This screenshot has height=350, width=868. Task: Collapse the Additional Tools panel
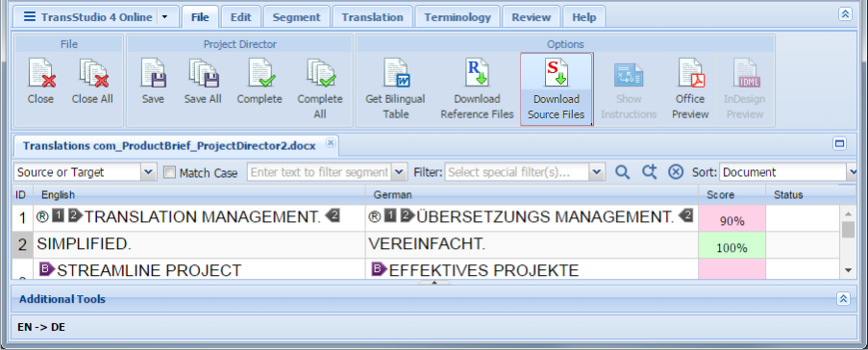pos(843,299)
